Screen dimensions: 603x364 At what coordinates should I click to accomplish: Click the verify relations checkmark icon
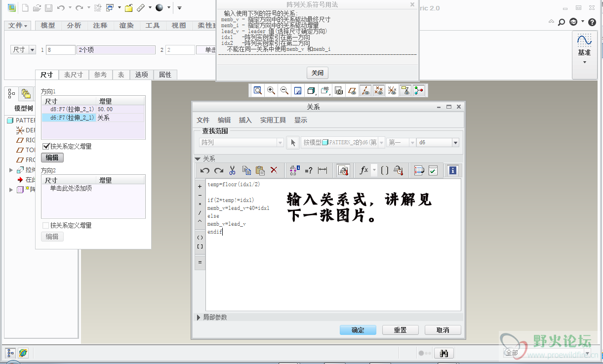[433, 170]
